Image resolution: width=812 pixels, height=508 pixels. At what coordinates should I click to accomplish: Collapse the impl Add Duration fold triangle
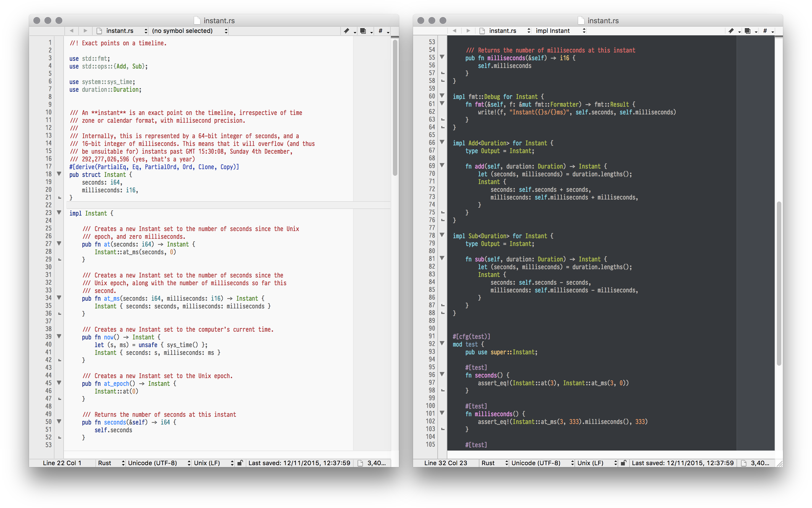442,142
